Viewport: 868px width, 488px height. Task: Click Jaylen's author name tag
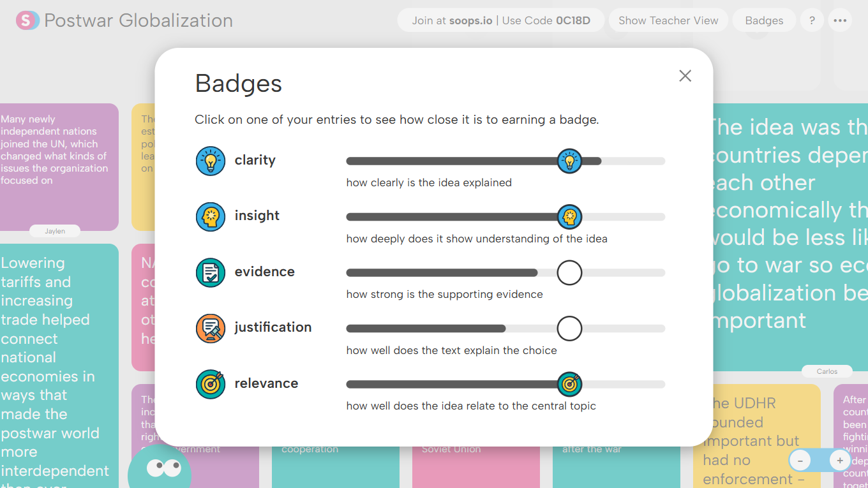pyautogui.click(x=55, y=231)
